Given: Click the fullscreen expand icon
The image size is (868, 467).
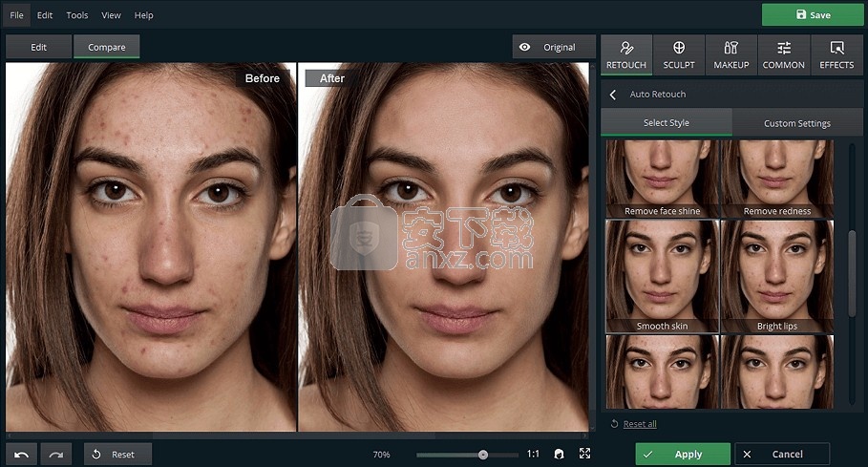Looking at the screenshot, I should pos(584,454).
